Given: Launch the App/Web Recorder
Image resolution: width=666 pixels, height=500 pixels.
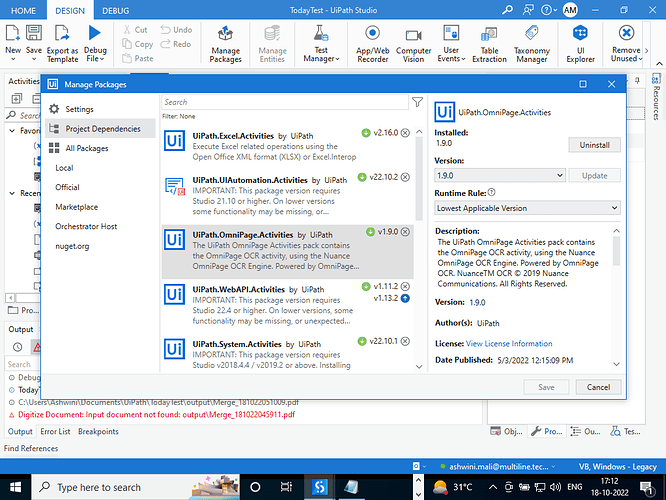Looking at the screenshot, I should pyautogui.click(x=373, y=44).
